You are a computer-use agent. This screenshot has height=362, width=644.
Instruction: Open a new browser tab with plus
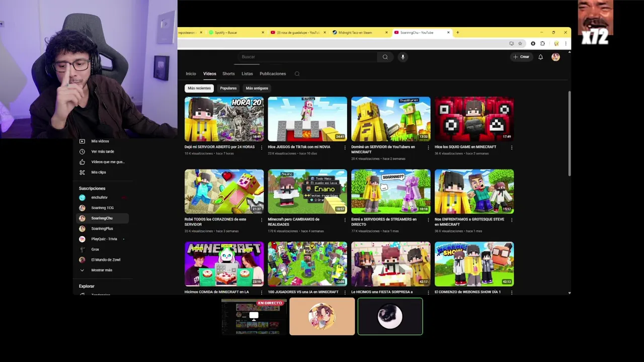click(x=457, y=33)
